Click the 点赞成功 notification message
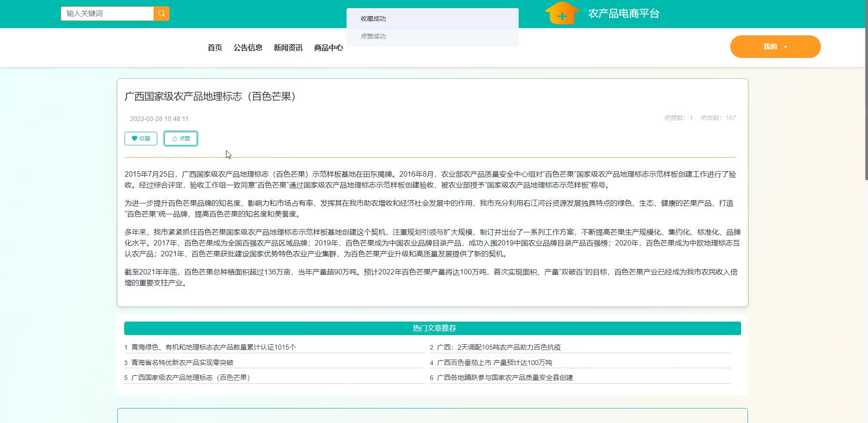The height and width of the screenshot is (423, 868). pyautogui.click(x=433, y=36)
